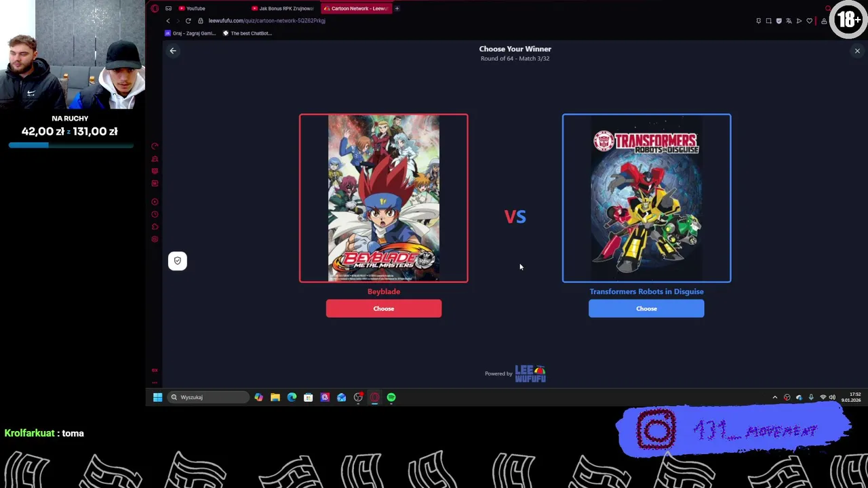Open the GX Control sidebar icon

[155, 146]
